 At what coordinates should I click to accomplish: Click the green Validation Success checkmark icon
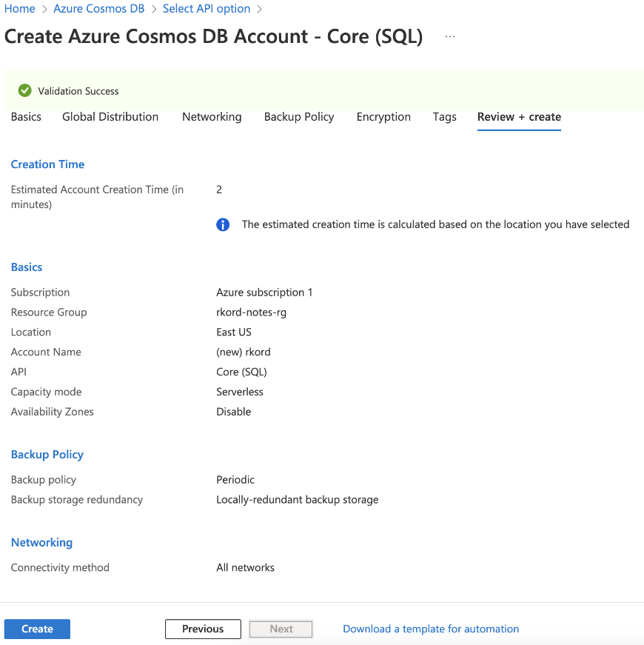(24, 90)
